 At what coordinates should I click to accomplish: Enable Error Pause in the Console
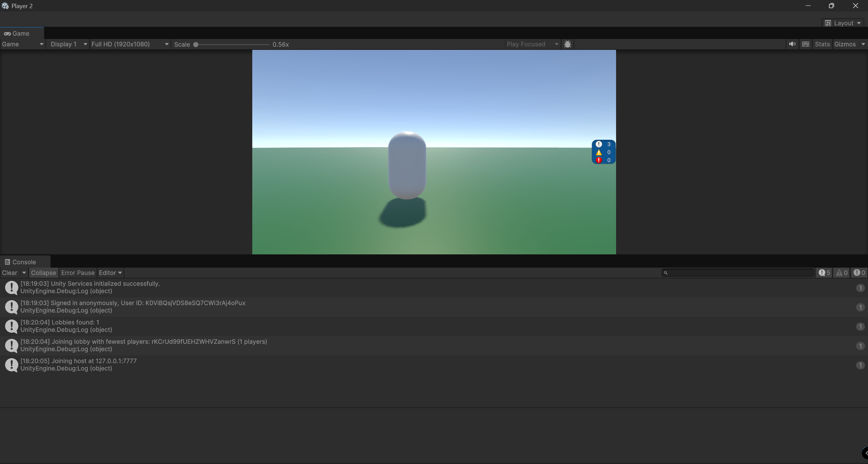[78, 273]
